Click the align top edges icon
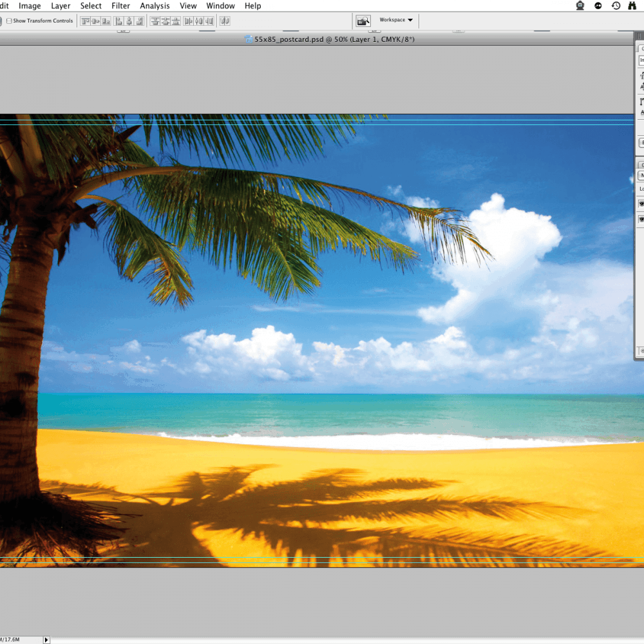This screenshot has width=644, height=644. pos(86,21)
